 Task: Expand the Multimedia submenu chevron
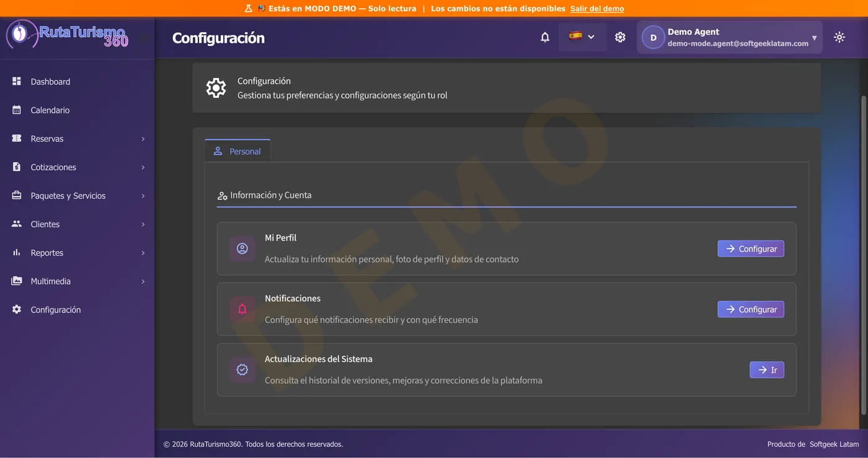pos(143,281)
